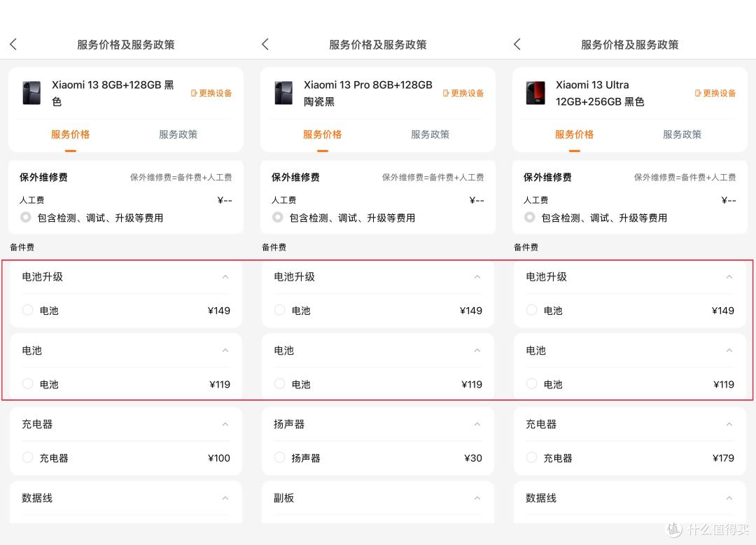
Task: Collapse 充电器 section in the Xiaomi 13 8GB+128GB panel
Action: (x=225, y=424)
